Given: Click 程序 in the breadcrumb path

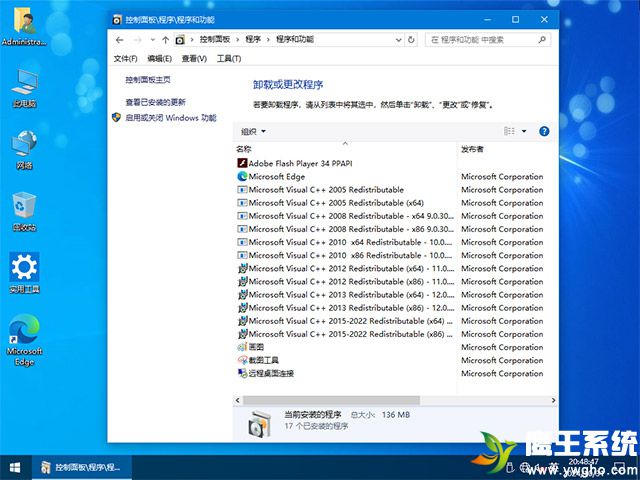Looking at the screenshot, I should (253, 40).
